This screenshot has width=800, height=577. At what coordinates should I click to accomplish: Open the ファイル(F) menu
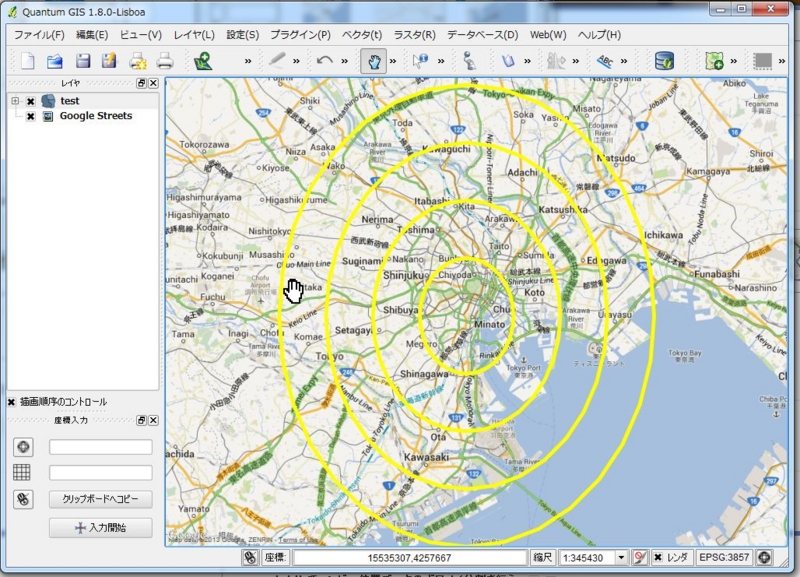(39, 35)
